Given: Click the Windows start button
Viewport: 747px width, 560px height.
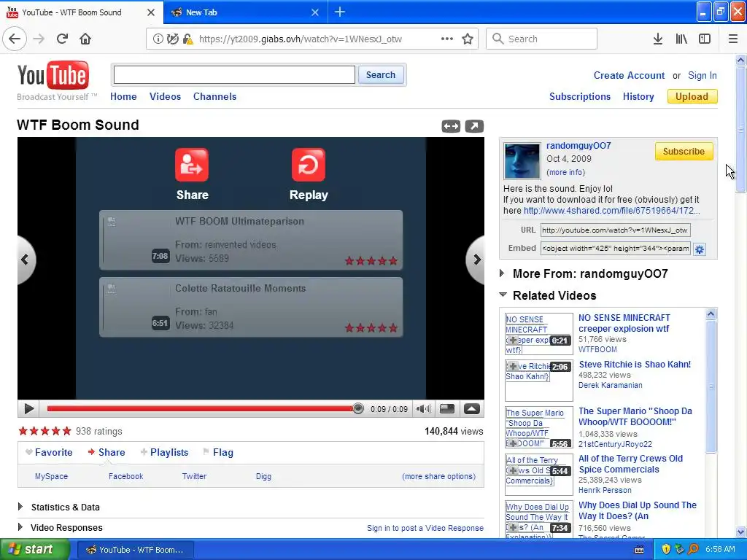Looking at the screenshot, I should pyautogui.click(x=34, y=550).
